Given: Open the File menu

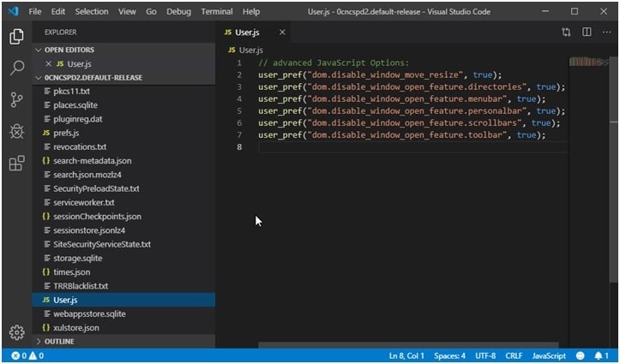Looking at the screenshot, I should tap(35, 11).
